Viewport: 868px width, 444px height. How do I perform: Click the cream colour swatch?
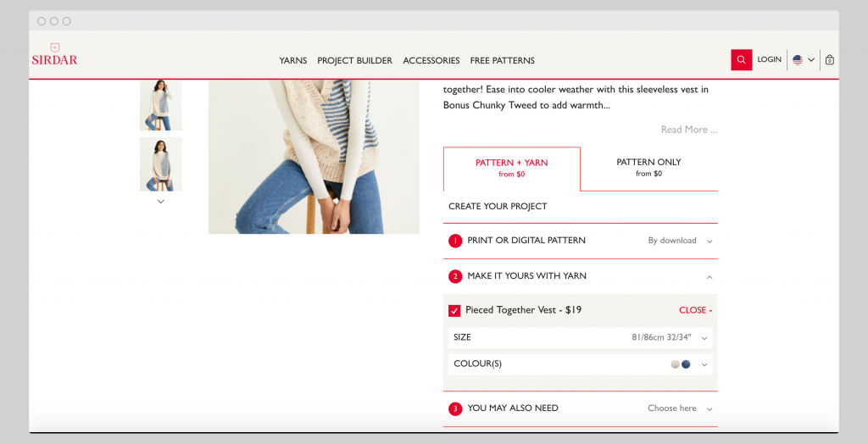point(675,364)
